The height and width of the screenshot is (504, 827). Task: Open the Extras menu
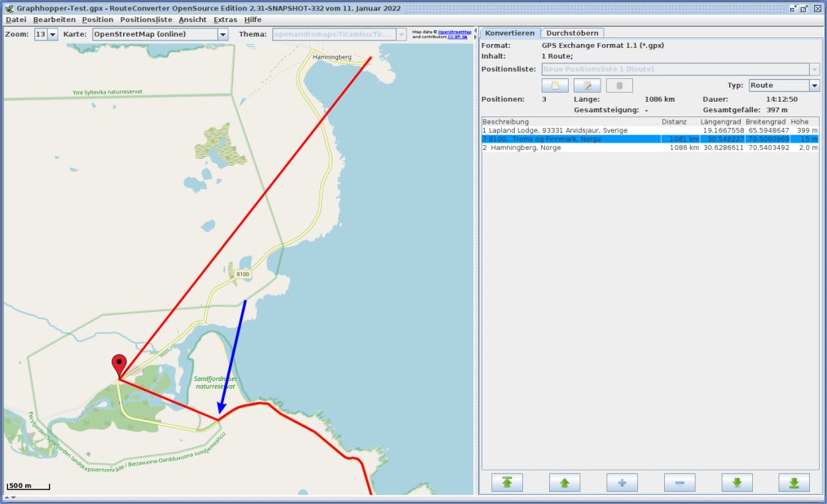(x=225, y=20)
